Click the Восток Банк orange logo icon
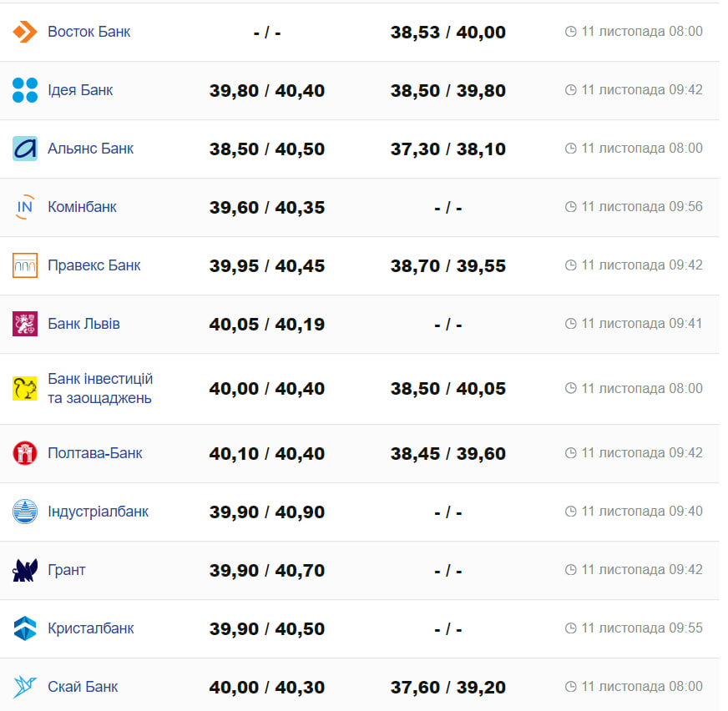 tap(25, 32)
